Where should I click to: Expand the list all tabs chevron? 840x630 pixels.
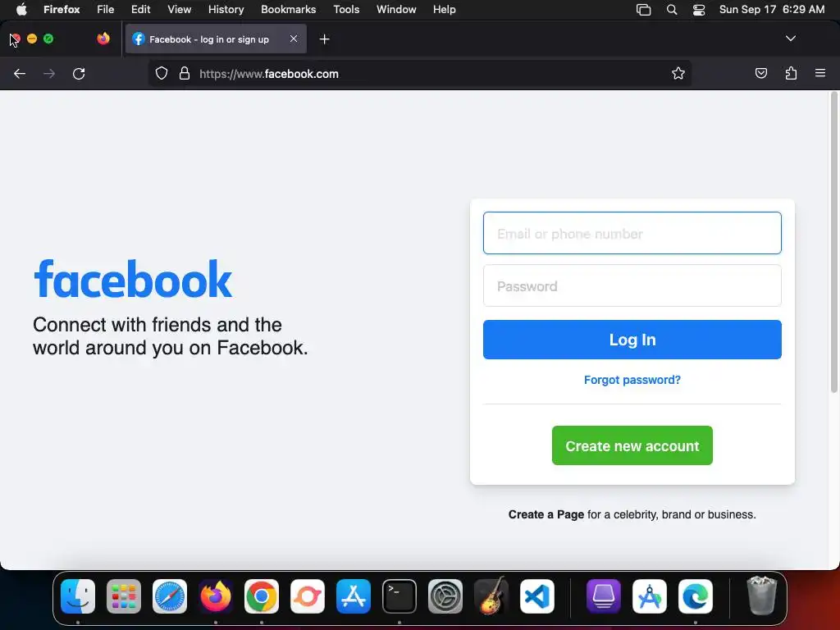790,39
